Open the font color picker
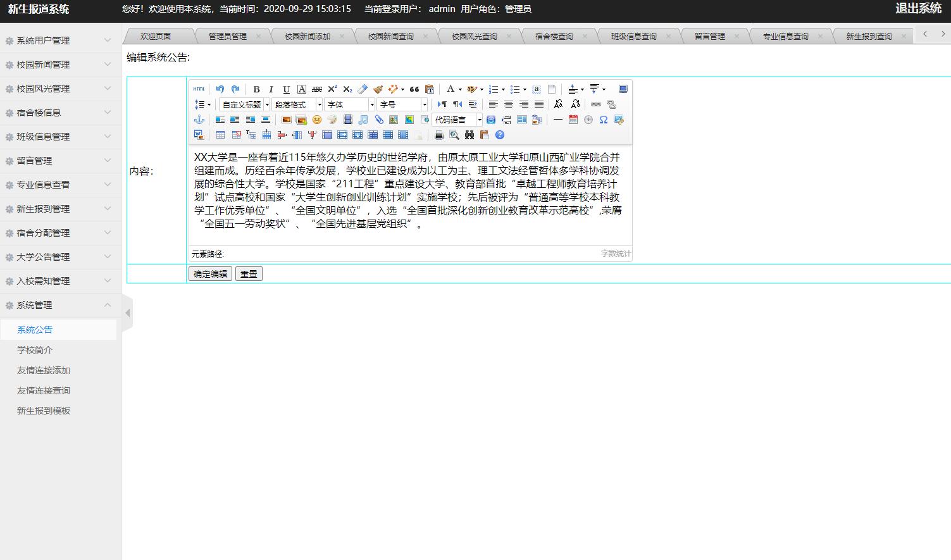This screenshot has height=560, width=951. (x=452, y=89)
